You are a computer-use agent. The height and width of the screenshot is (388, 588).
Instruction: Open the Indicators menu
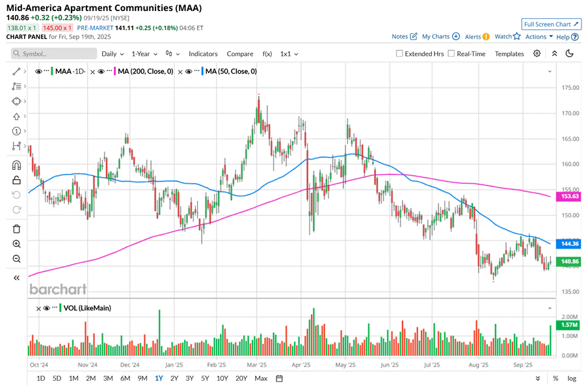pyautogui.click(x=203, y=53)
